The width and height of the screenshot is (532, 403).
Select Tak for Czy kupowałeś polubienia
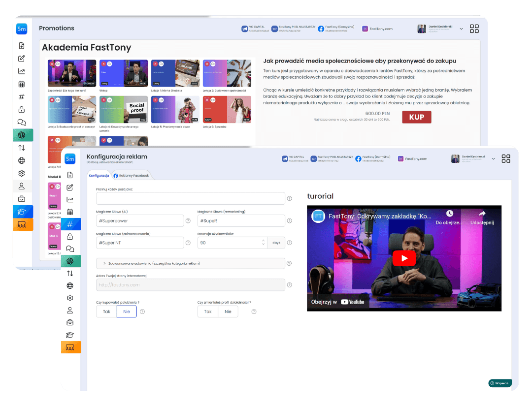106,311
